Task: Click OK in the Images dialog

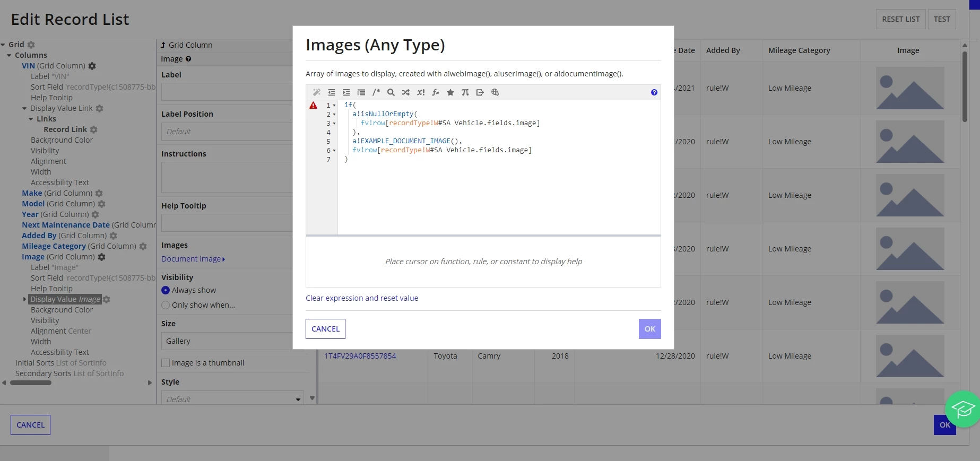Action: 649,329
